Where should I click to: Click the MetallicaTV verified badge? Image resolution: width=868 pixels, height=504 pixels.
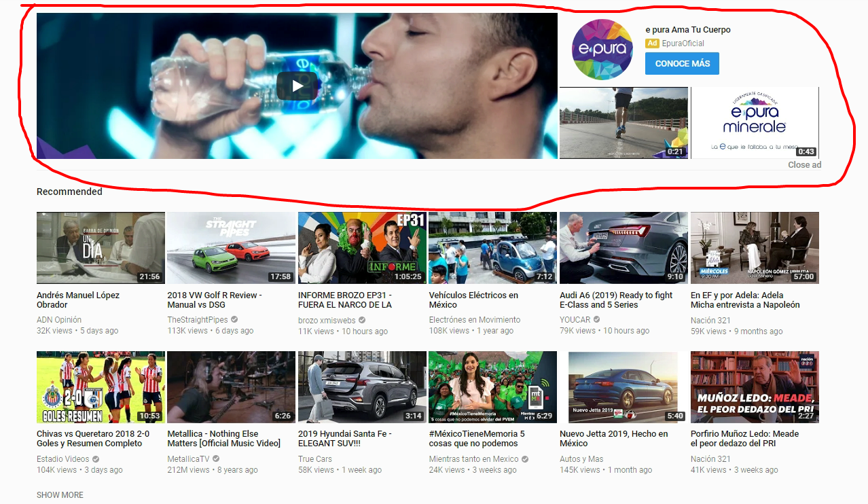tap(216, 458)
